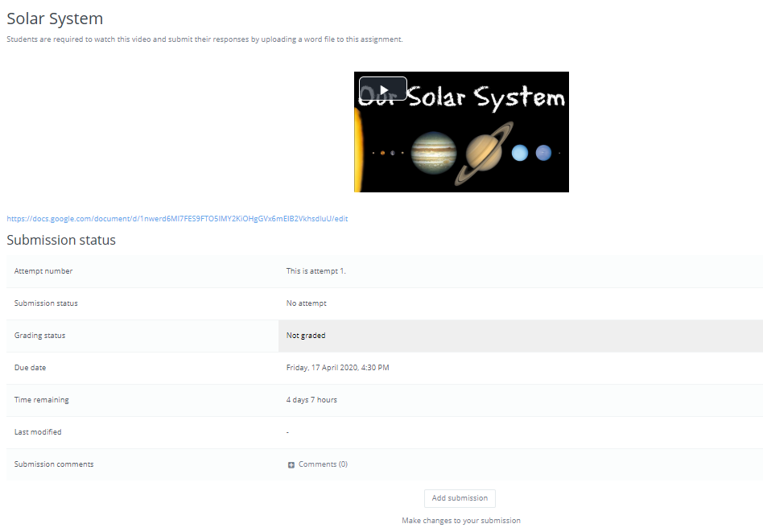Image resolution: width=763 pixels, height=532 pixels.
Task: Select the due date Friday, 17 April 2020
Action: 337,368
